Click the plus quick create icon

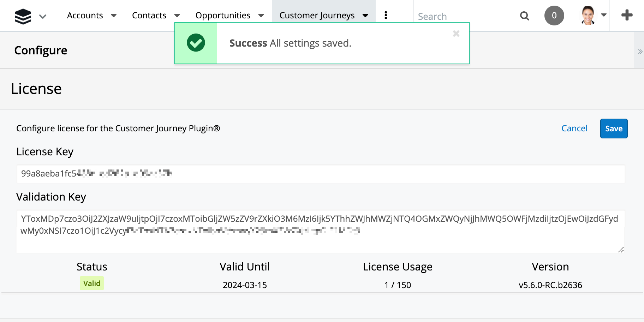tap(627, 15)
